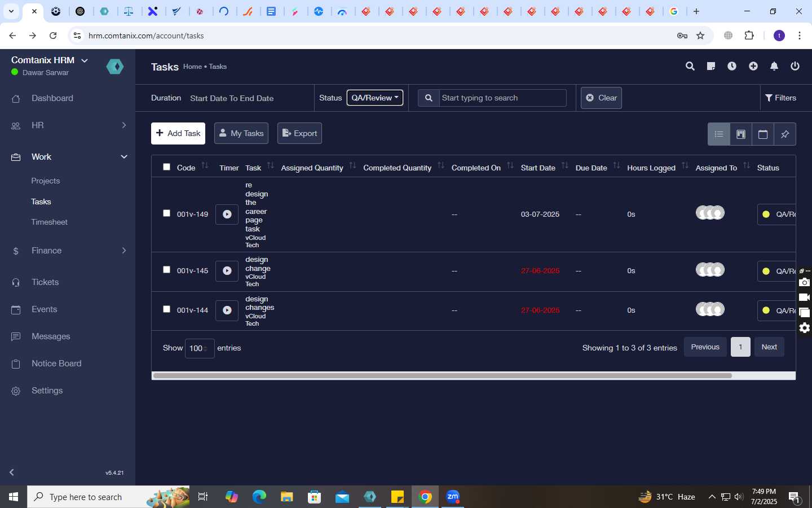This screenshot has width=812, height=508.
Task: Click the horizontal table scrollbar
Action: pyautogui.click(x=443, y=375)
